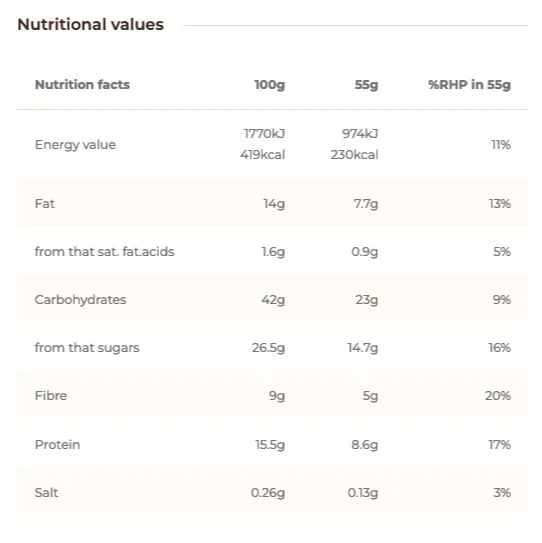Click the 100g column header

coord(270,85)
